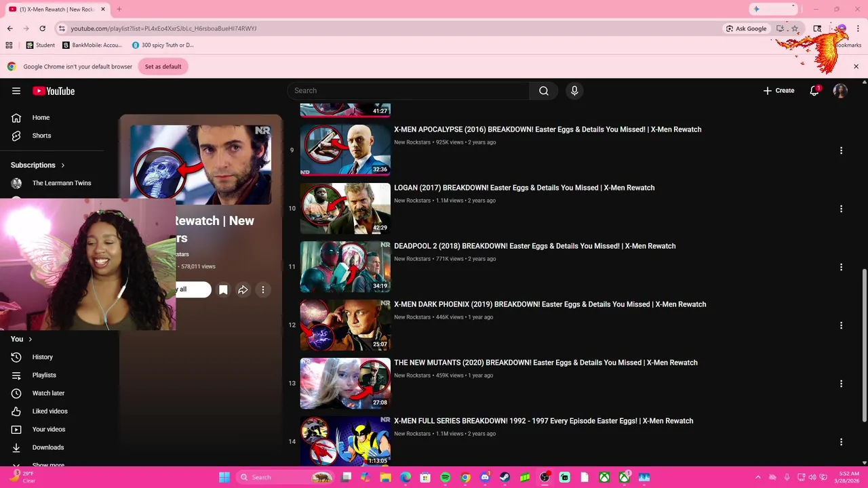Start a search with the magnifier button

(544, 91)
